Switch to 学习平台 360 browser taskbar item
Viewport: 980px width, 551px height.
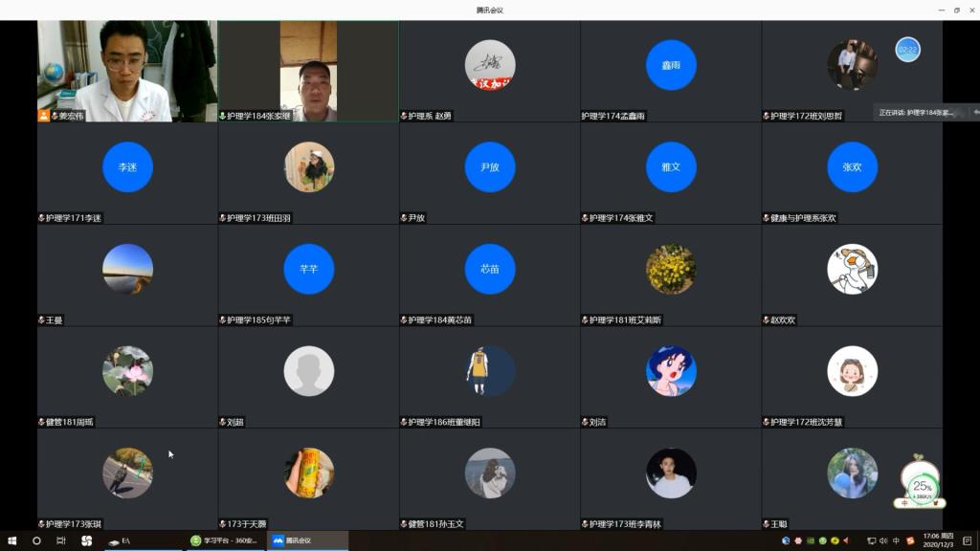pos(224,540)
